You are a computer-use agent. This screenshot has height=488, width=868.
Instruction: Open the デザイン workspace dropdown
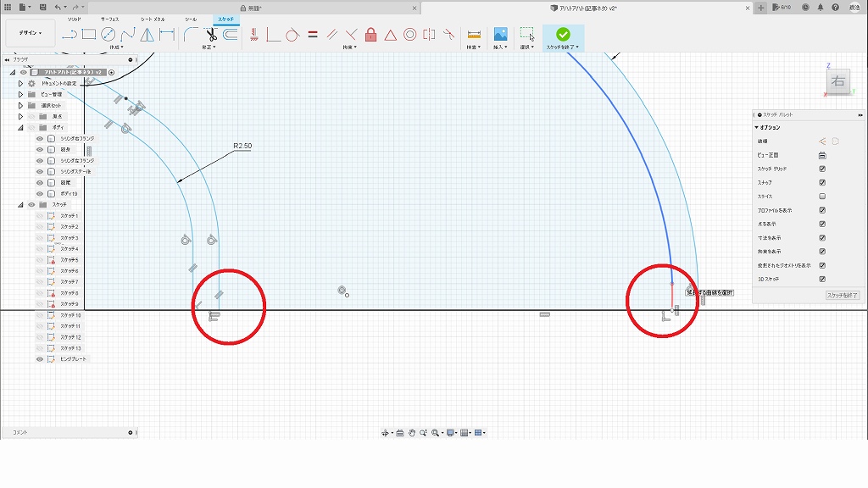(x=31, y=33)
